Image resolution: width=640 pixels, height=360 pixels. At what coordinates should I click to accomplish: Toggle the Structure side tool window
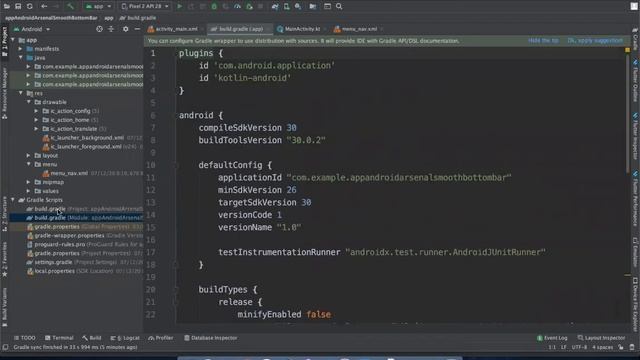click(4, 214)
